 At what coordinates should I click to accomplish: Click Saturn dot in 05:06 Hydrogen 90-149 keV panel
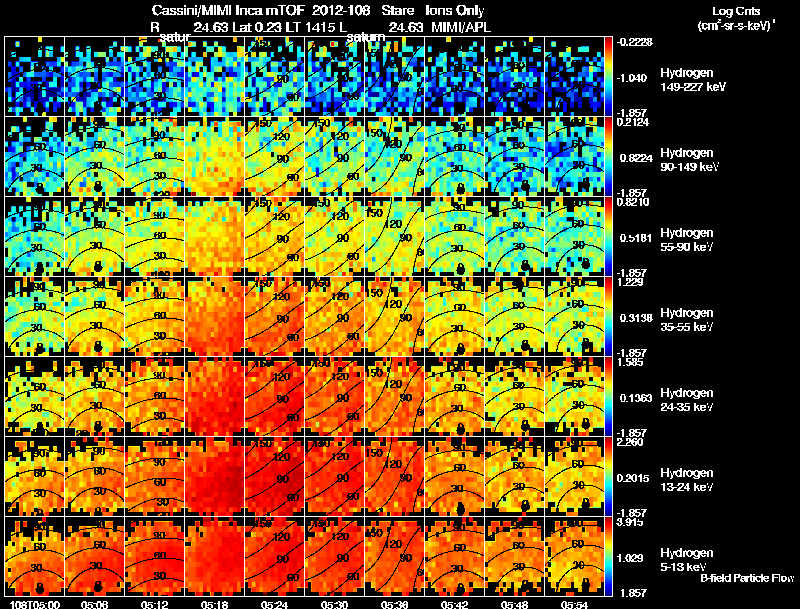point(97,187)
